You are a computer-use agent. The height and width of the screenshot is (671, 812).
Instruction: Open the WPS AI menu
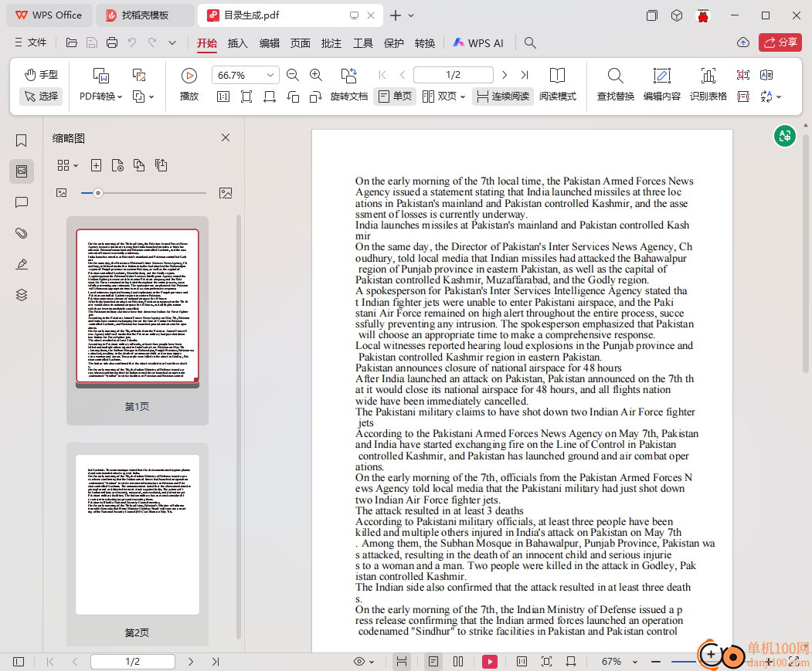coord(478,43)
